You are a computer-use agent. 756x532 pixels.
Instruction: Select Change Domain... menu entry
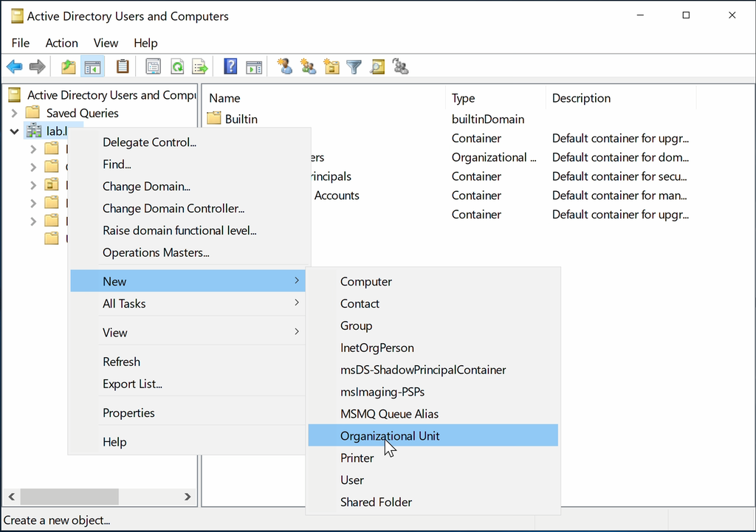click(147, 187)
